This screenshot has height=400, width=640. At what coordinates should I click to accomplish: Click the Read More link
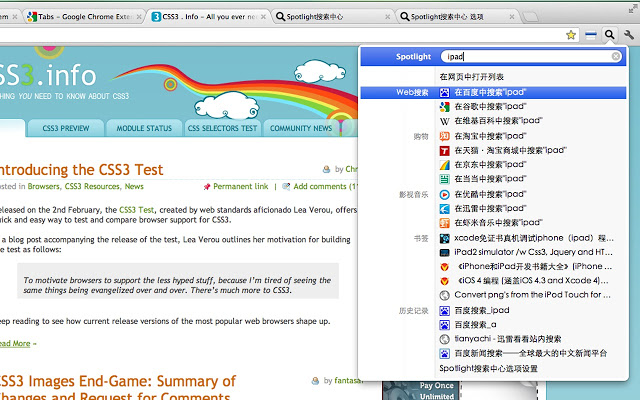click(15, 344)
